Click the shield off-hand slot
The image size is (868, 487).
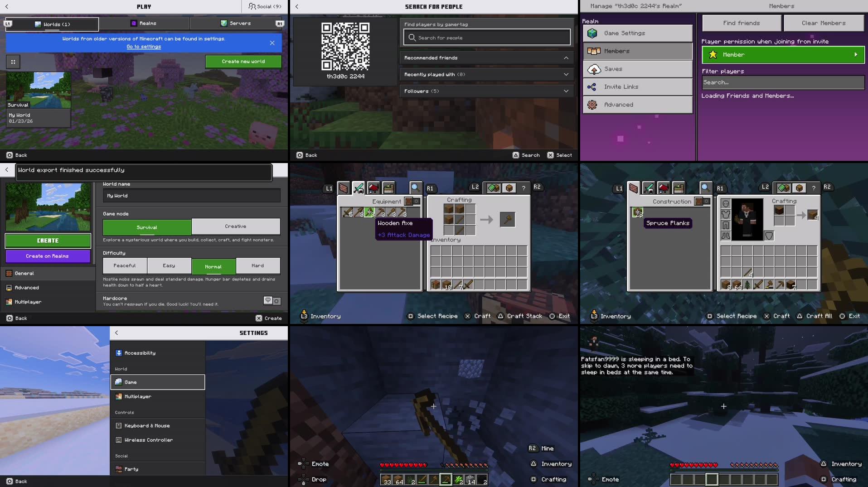tap(769, 236)
